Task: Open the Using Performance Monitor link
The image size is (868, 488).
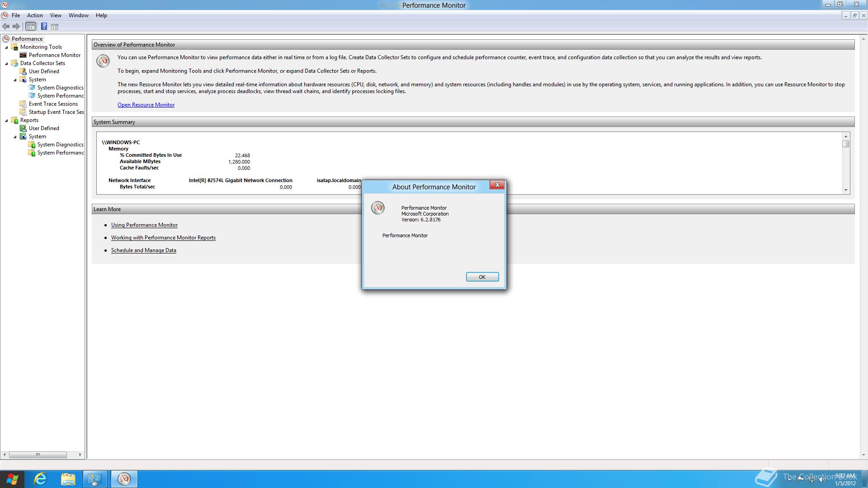Action: (144, 225)
